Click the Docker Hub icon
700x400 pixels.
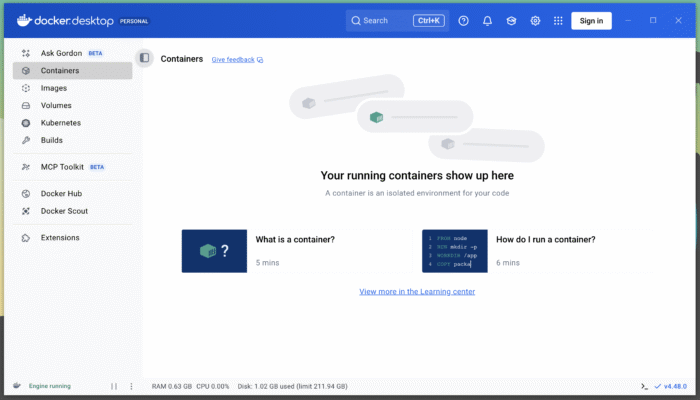click(x=26, y=194)
